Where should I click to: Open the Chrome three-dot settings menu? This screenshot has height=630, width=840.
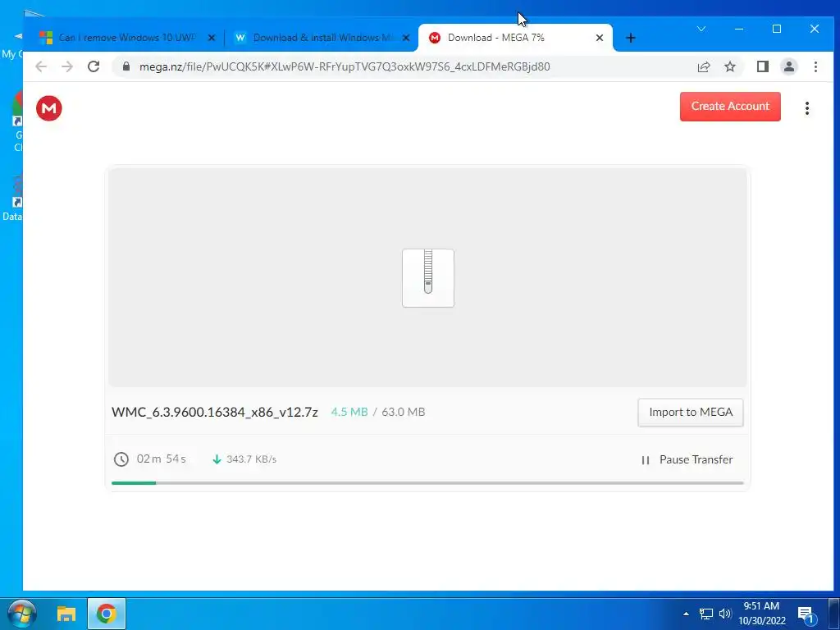[815, 66]
